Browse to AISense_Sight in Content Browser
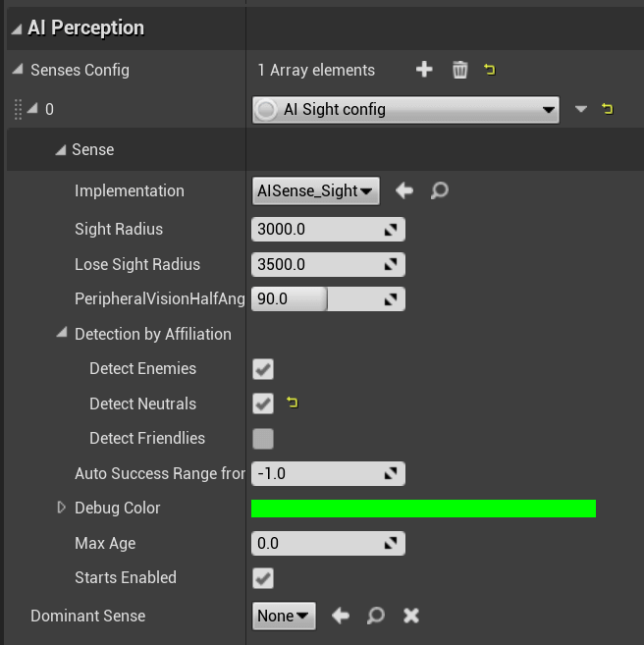Image resolution: width=644 pixels, height=645 pixels. pyautogui.click(x=439, y=190)
